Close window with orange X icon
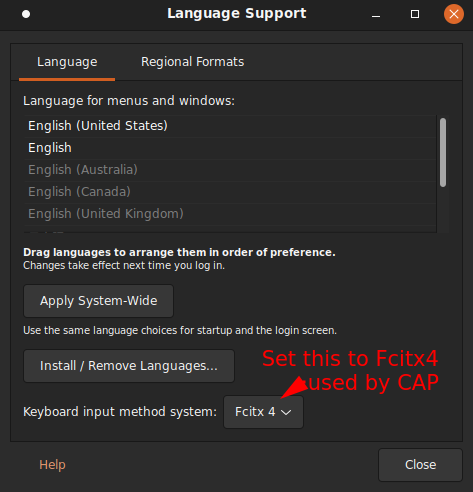This screenshot has width=473, height=492. coord(454,14)
